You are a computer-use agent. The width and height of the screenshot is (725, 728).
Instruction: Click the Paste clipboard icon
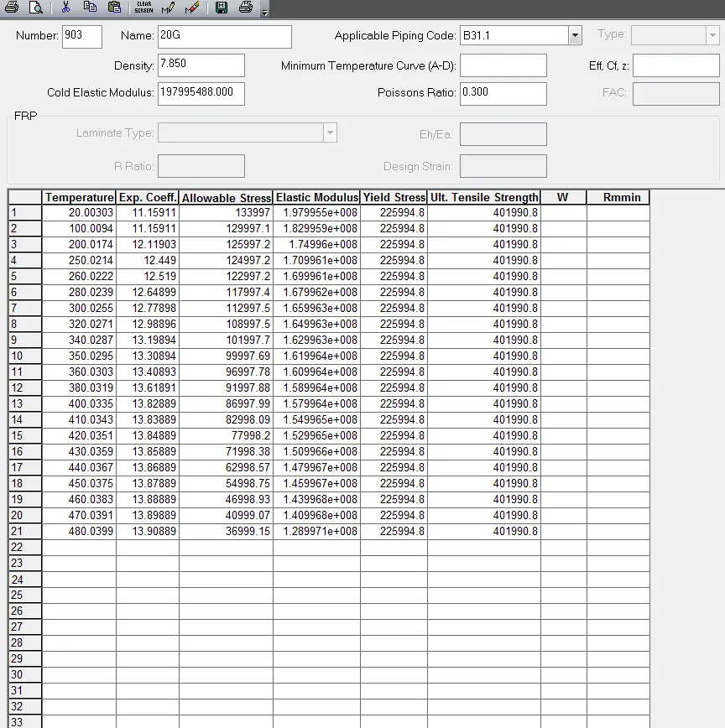pyautogui.click(x=113, y=8)
